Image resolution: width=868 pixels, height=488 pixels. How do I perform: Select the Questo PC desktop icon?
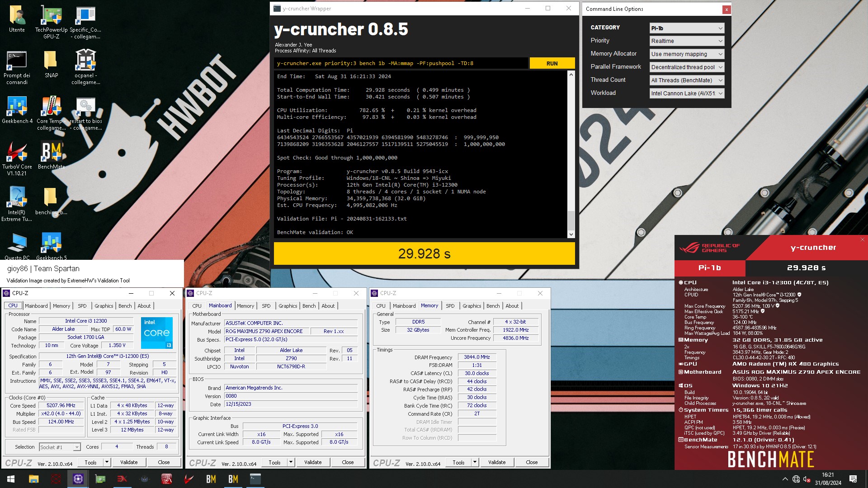coord(17,247)
